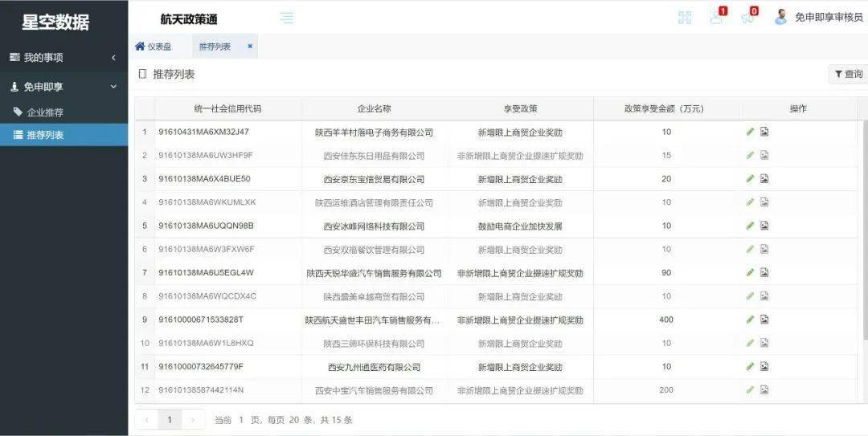This screenshot has height=436, width=868.
Task: Open announcements icon with badge 0
Action: coord(747,18)
